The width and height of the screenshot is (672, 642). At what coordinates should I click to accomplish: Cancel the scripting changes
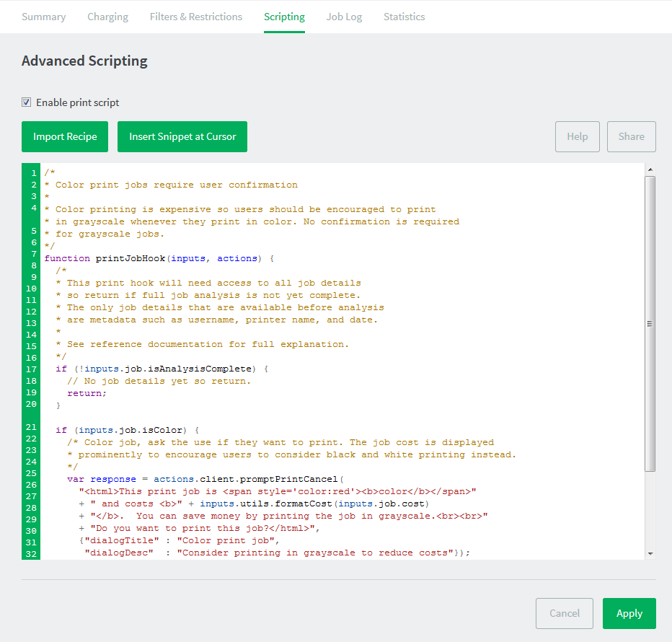(x=565, y=613)
